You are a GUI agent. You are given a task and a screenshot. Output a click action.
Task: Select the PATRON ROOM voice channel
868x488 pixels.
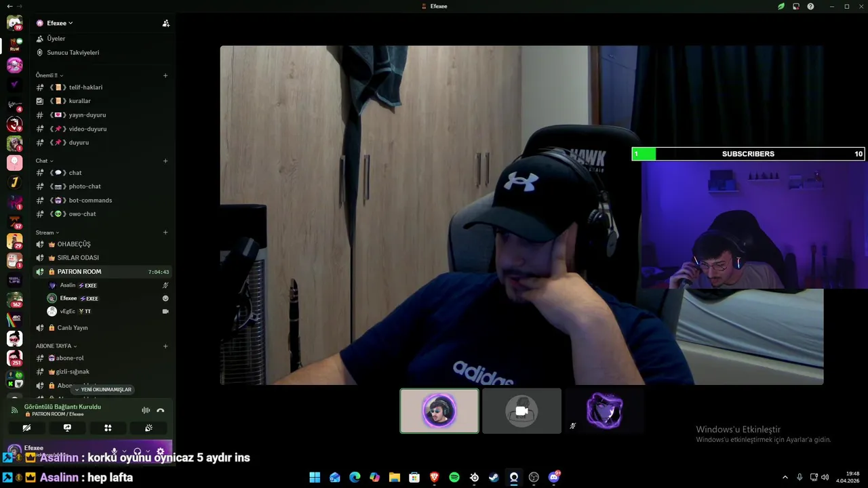click(102, 272)
